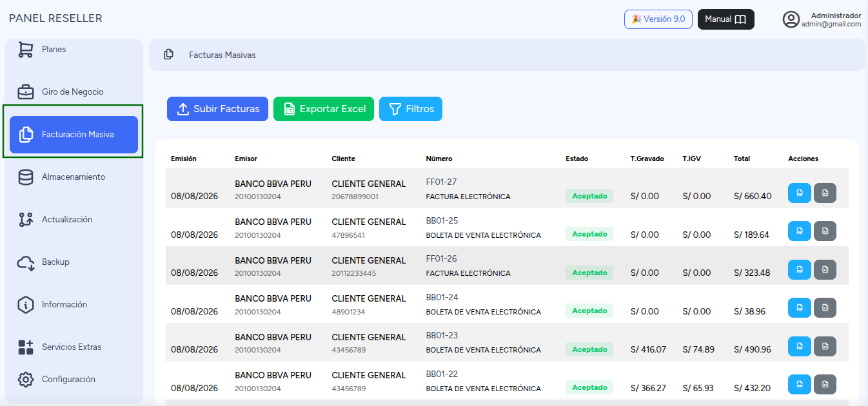Image resolution: width=868 pixels, height=406 pixels.
Task: Click the Facturas Masivas breadcrumb icon
Action: click(x=168, y=55)
